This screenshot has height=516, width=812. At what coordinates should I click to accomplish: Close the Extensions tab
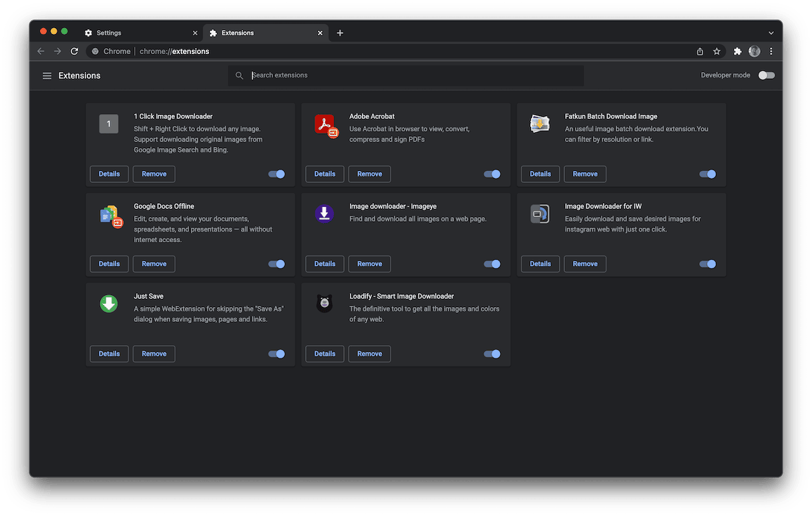click(x=320, y=33)
